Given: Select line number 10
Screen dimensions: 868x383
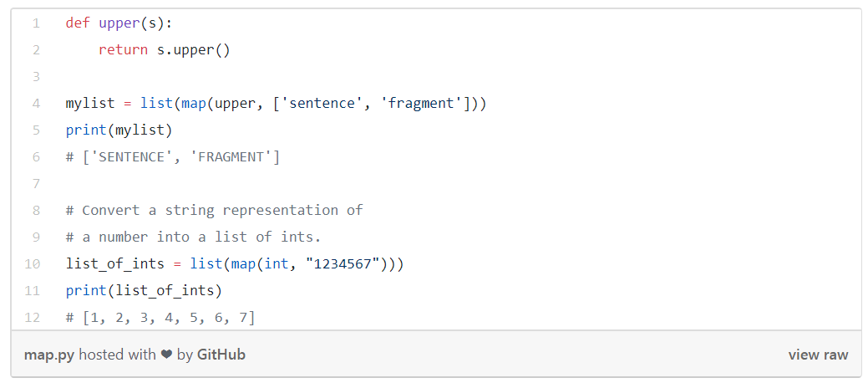Looking at the screenshot, I should (x=33, y=263).
